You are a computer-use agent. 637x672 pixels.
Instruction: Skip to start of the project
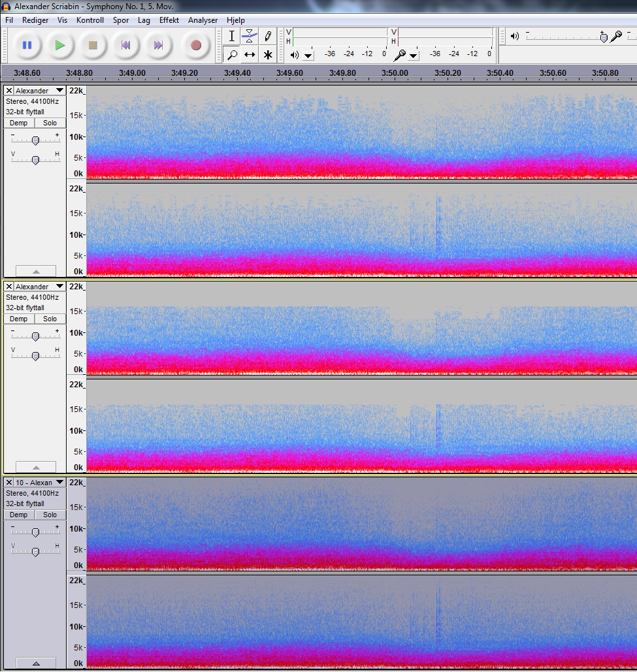click(125, 45)
